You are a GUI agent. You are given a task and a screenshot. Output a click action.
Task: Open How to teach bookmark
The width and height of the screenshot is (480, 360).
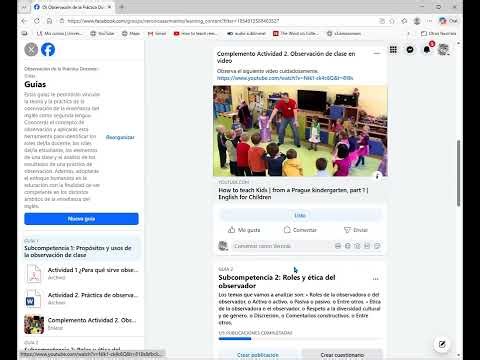[x=195, y=33]
